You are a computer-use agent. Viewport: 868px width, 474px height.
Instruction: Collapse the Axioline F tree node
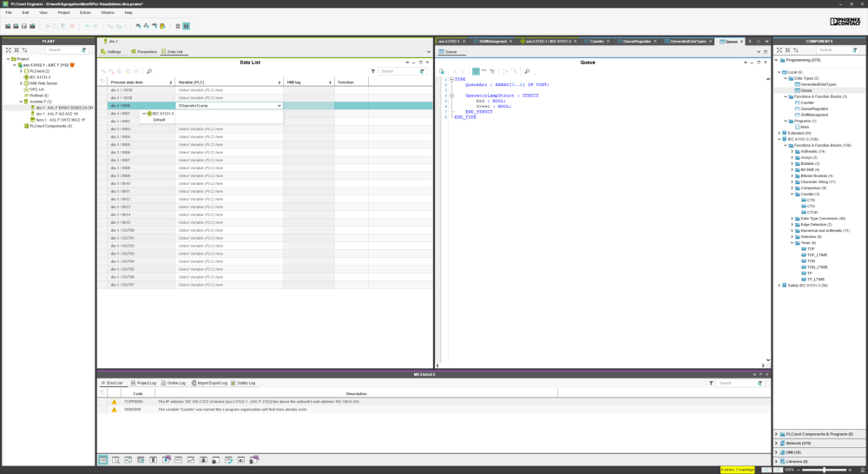21,102
